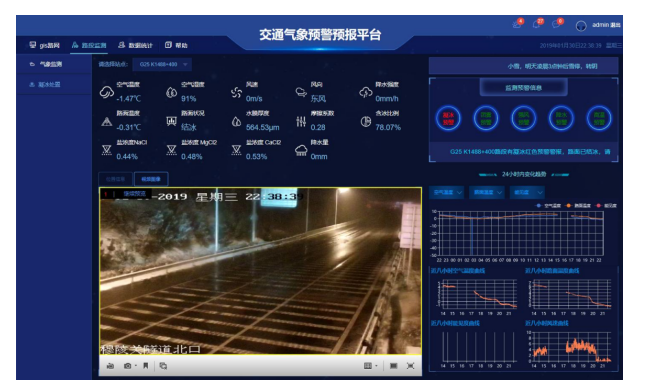Click the scrolling forecast text starting 小雪
The width and height of the screenshot is (647, 386).
[552, 66]
